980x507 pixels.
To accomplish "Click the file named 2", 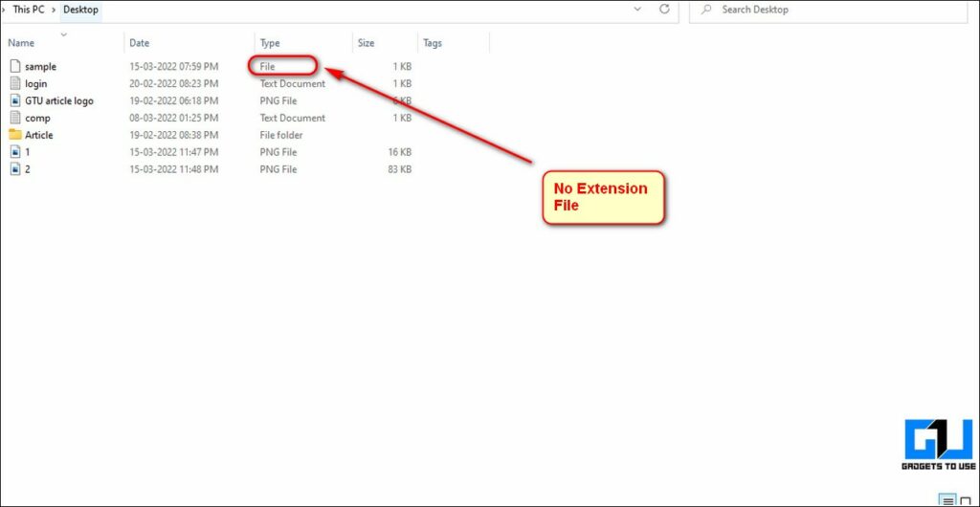I will [28, 169].
